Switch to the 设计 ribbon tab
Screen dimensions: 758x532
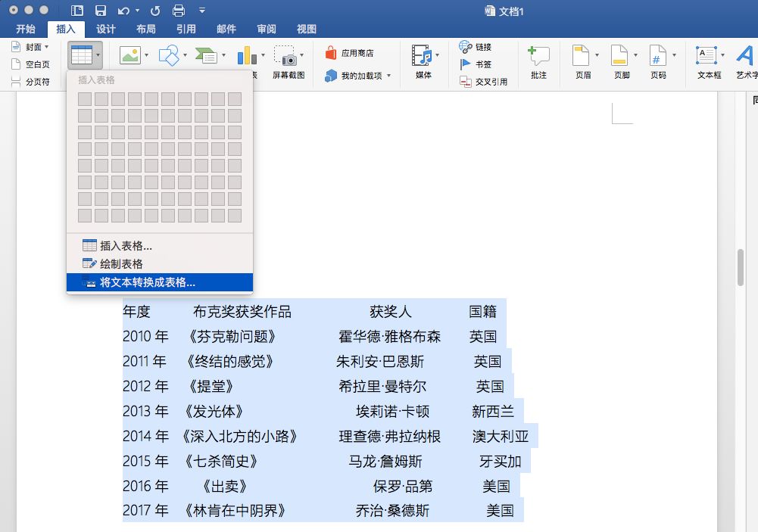[105, 28]
